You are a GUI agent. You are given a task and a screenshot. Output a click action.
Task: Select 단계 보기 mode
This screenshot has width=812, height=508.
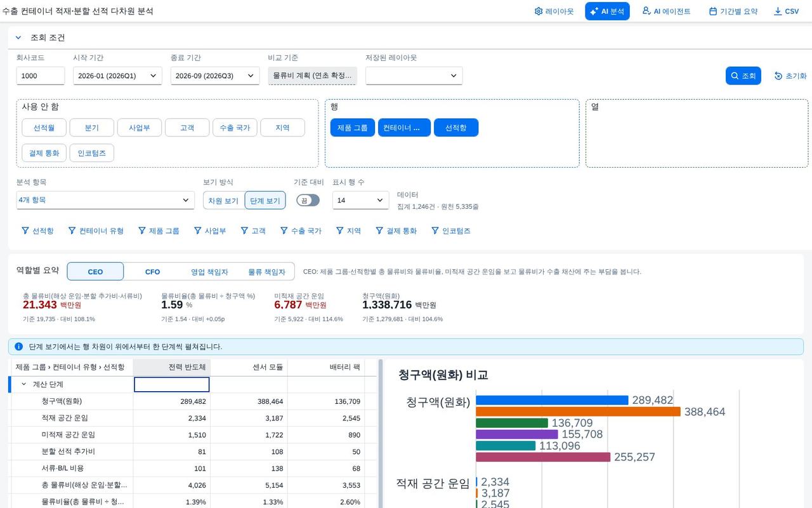pyautogui.click(x=265, y=200)
